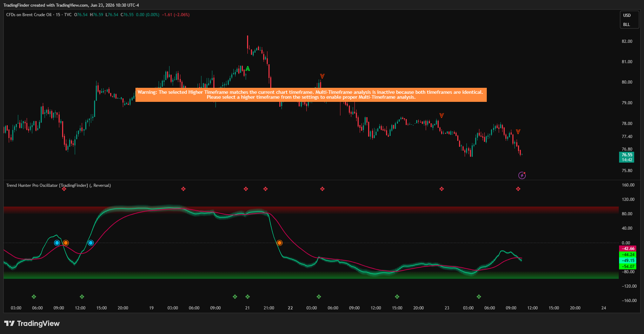Viewport: 644px width, 334px height.
Task: Select the 22 date on the time axis
Action: tap(290, 308)
